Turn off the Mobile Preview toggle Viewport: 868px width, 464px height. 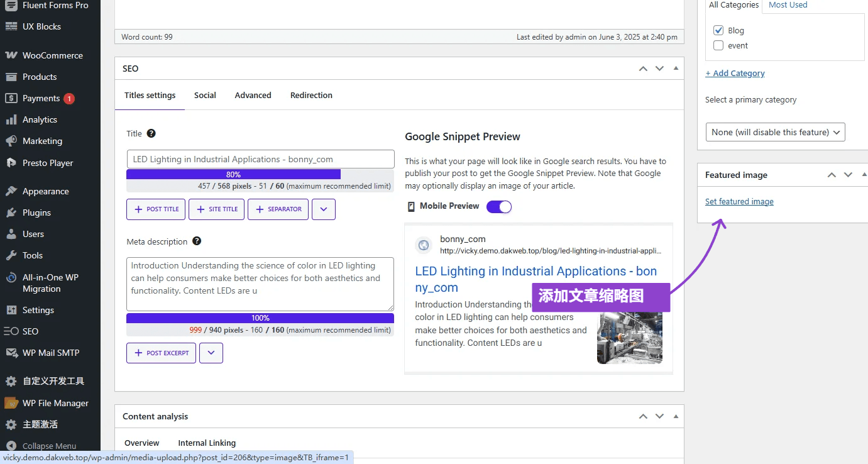coord(499,206)
